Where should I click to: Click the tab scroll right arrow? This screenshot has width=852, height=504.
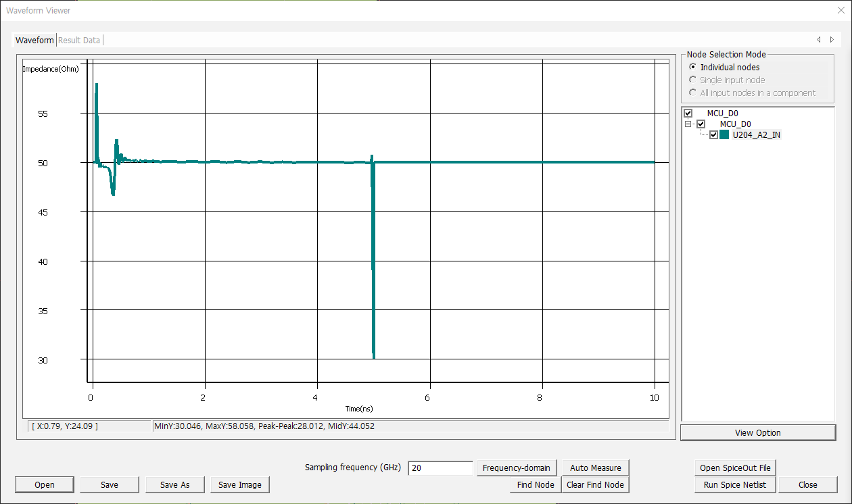[x=832, y=40]
